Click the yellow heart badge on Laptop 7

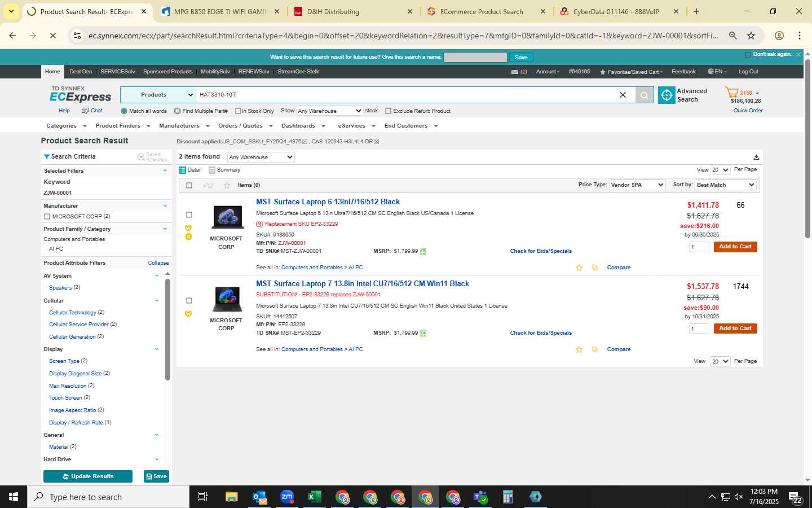point(188,314)
